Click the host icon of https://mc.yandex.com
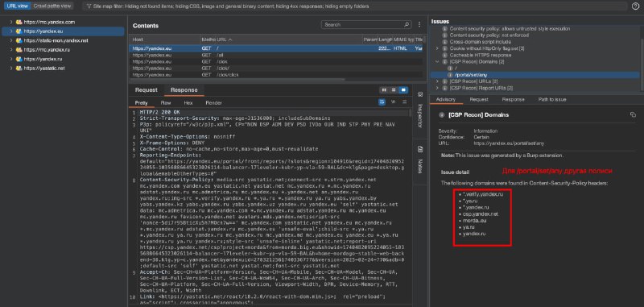Screen dimensions: 644x307 click(19, 23)
